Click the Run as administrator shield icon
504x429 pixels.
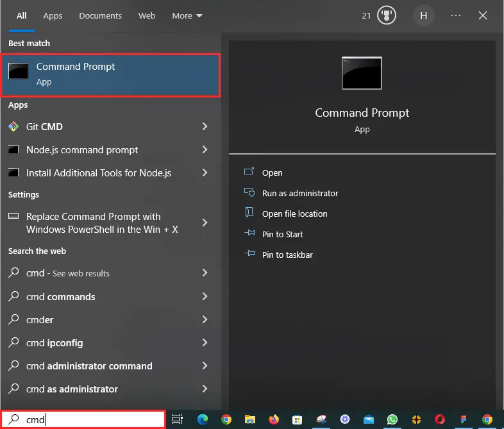pyautogui.click(x=249, y=192)
